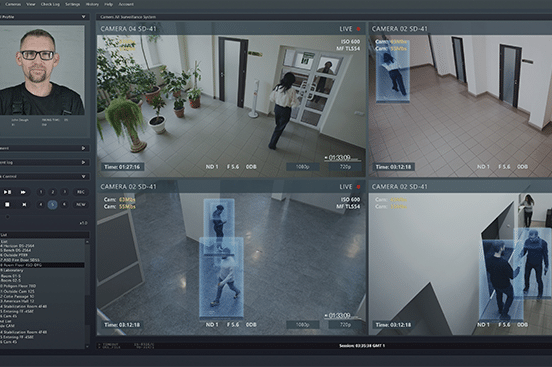Select camera preset 2
This screenshot has height=367, width=552.
pyautogui.click(x=53, y=192)
